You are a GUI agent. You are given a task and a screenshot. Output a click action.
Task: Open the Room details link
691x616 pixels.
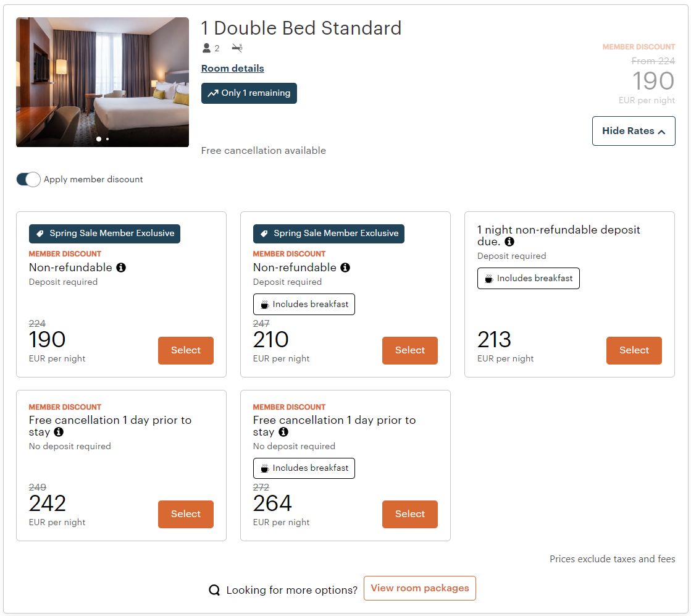point(233,69)
